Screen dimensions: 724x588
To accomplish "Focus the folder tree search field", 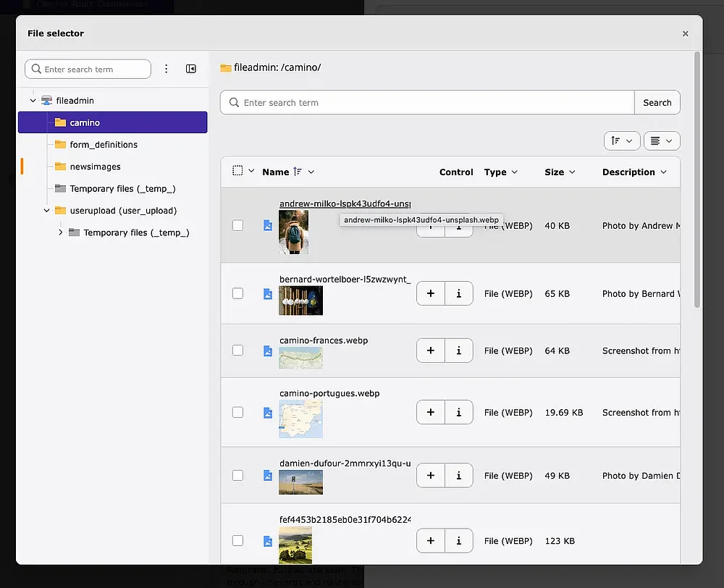I will click(x=88, y=69).
